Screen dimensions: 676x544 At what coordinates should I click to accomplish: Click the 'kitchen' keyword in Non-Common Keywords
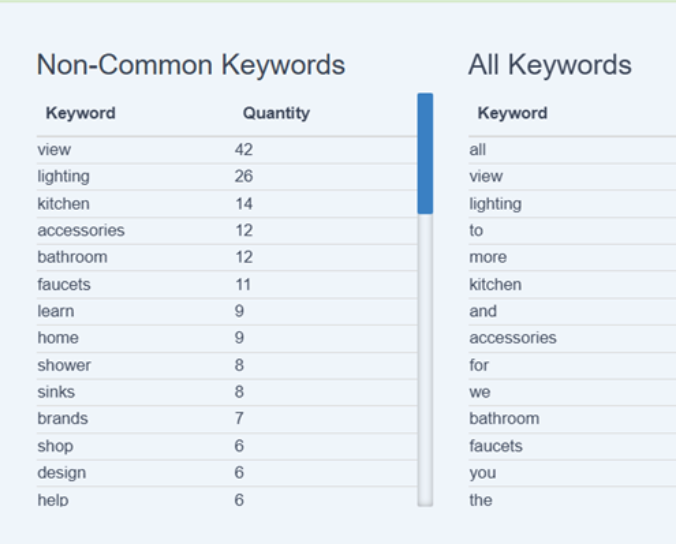click(63, 204)
